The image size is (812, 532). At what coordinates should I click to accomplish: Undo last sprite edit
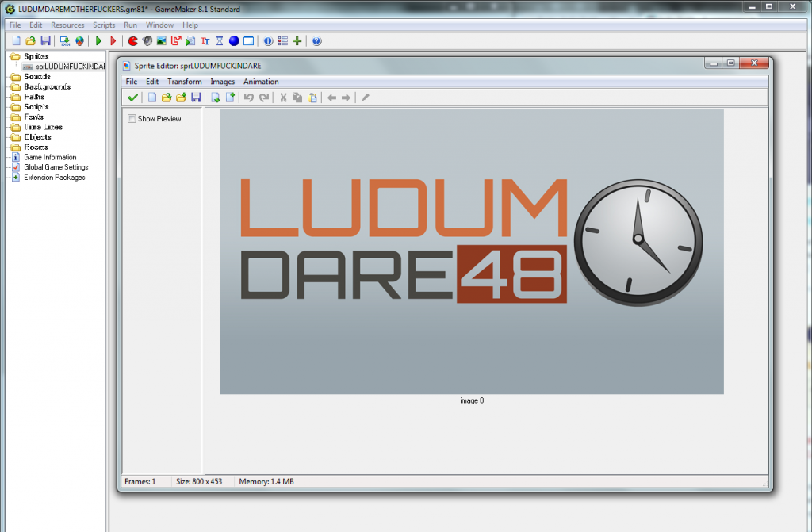249,98
